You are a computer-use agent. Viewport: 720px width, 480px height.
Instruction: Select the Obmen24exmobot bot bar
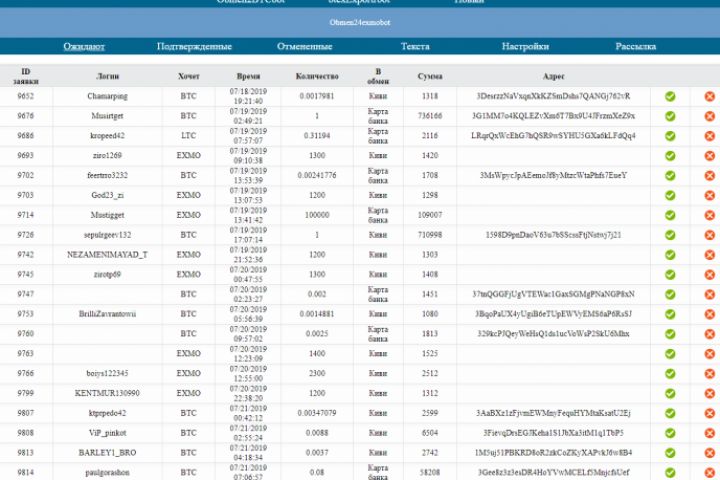[360, 22]
